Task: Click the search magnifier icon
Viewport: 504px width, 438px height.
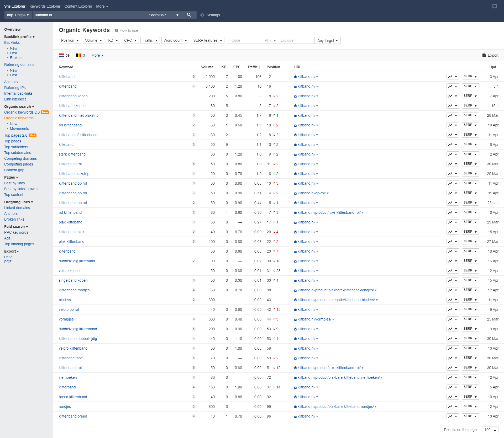Action: [189, 15]
